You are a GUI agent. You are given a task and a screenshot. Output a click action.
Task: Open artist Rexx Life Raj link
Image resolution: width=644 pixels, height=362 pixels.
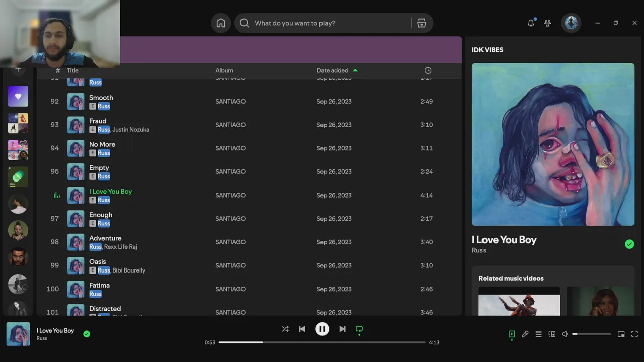coord(120,247)
